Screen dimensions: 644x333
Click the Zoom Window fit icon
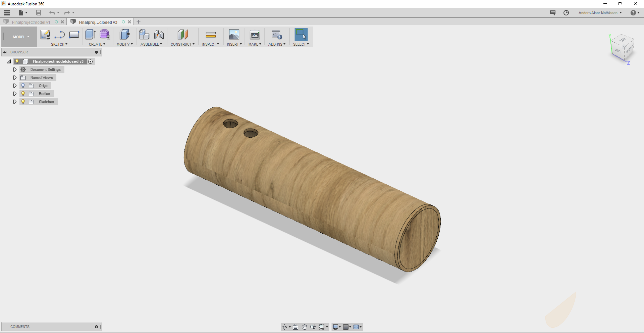(x=322, y=327)
